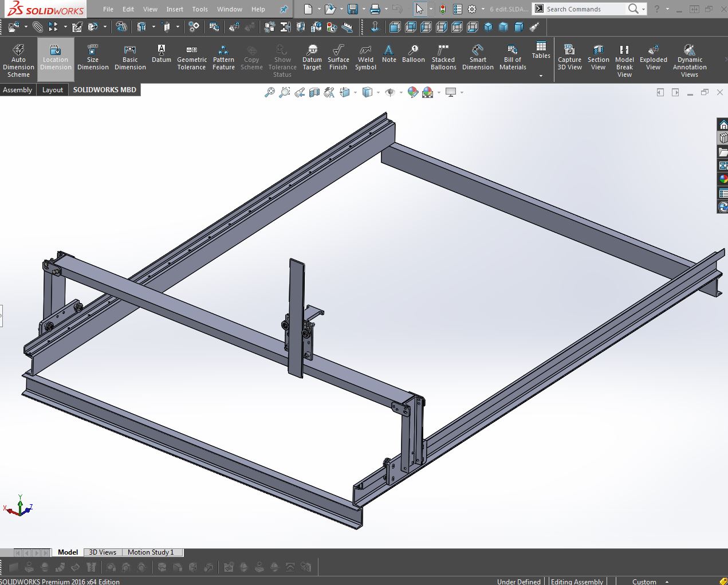
Task: Select the Pattern Feature tool
Action: (223, 57)
